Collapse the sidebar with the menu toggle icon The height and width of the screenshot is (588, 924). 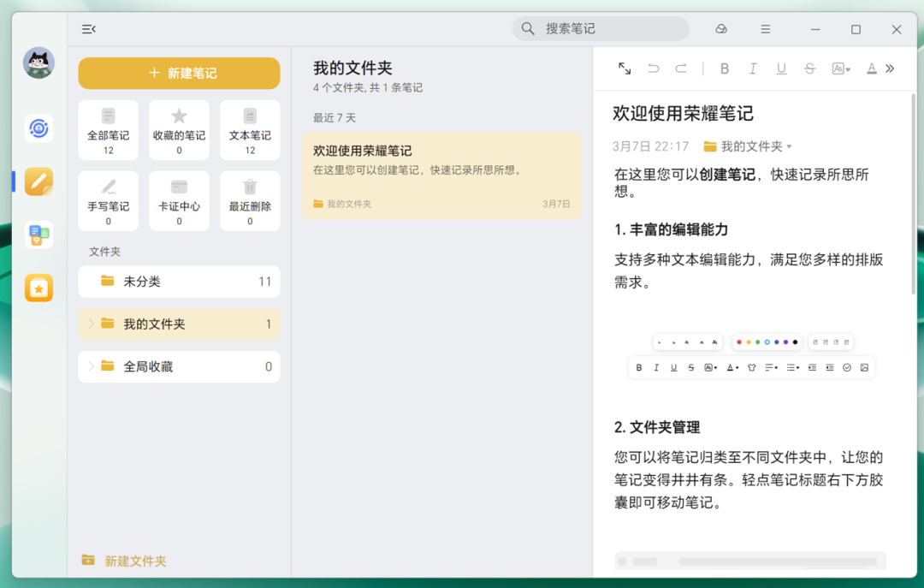[88, 29]
